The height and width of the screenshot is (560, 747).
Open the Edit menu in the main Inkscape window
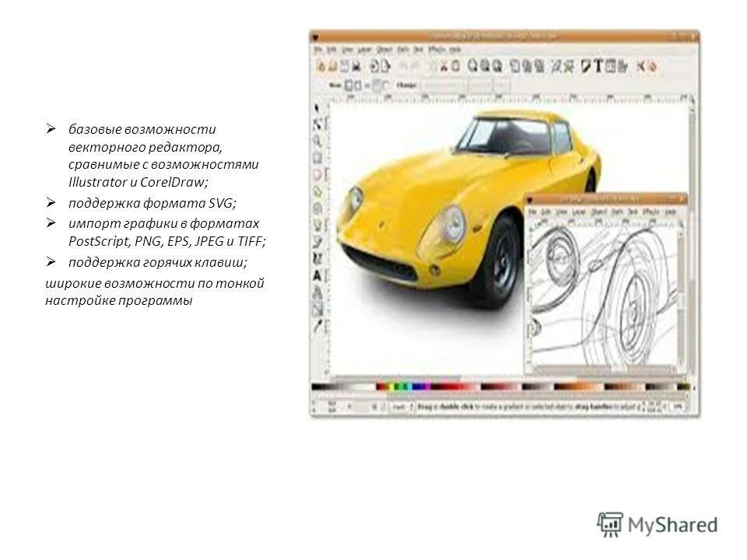331,49
